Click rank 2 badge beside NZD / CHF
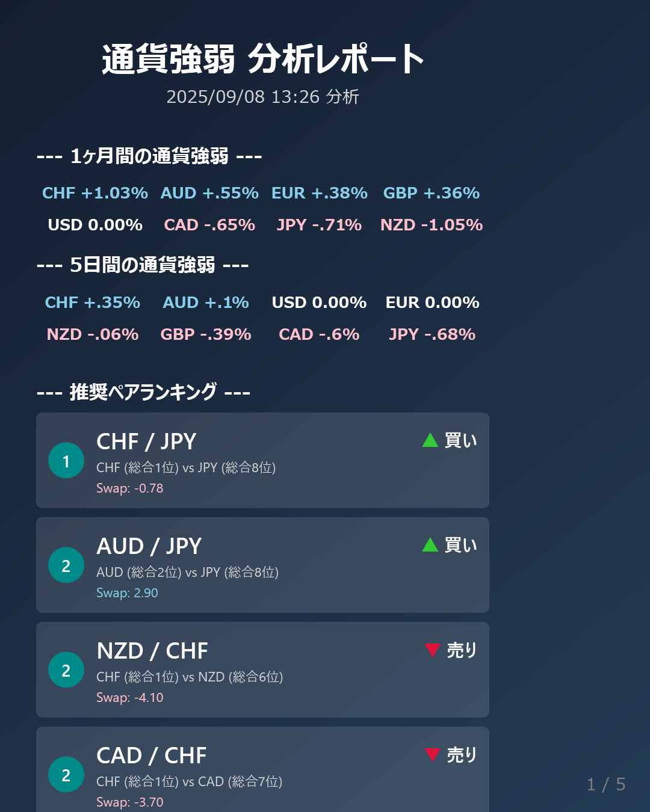 (x=66, y=670)
